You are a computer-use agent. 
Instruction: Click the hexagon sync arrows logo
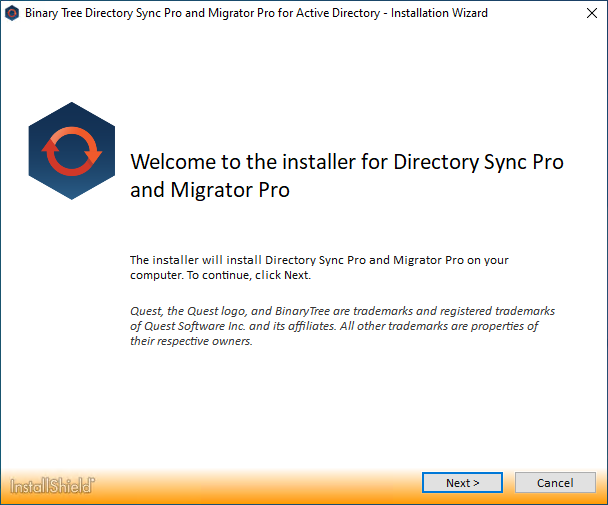coord(72,151)
